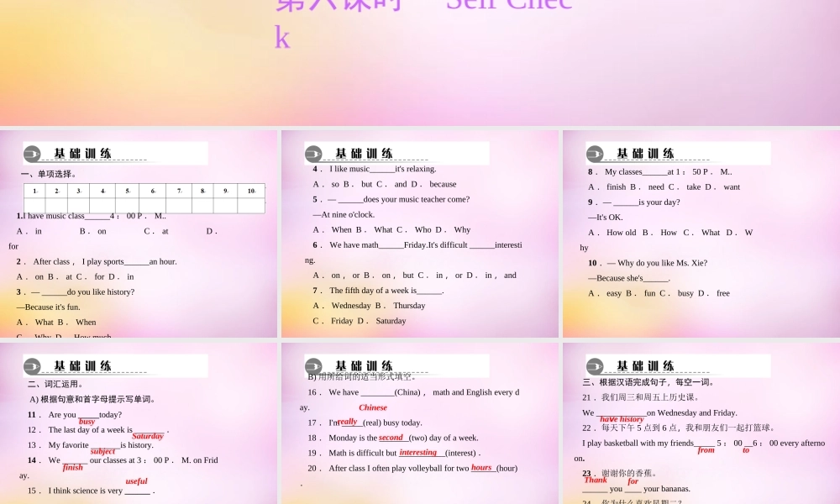
Task: Click question '7. The fifth day of a week is'
Action: (x=378, y=291)
